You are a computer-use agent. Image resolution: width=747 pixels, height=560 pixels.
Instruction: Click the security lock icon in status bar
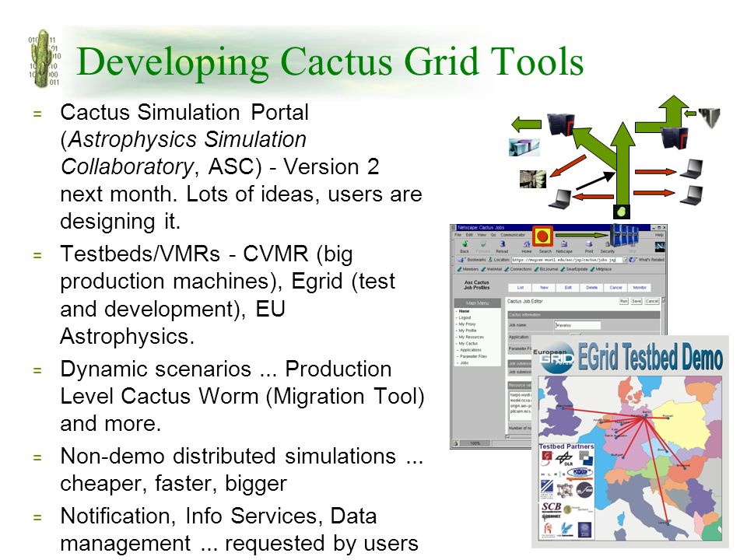(x=456, y=443)
